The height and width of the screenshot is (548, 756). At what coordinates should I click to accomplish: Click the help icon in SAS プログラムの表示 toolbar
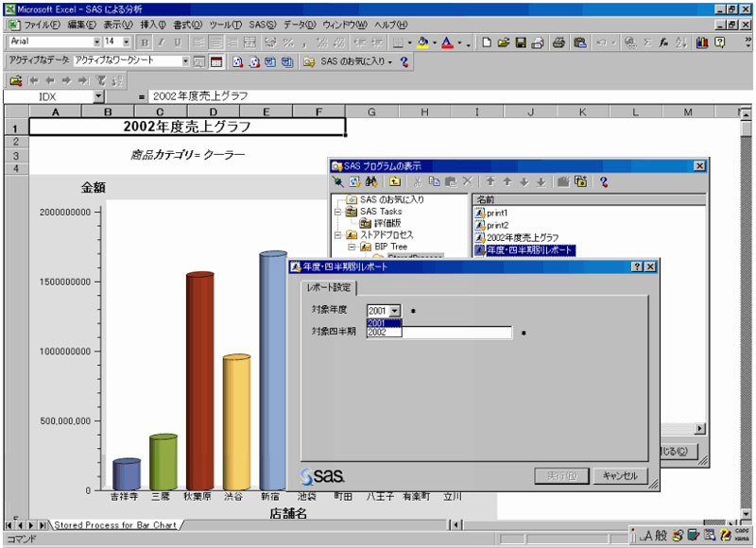pyautogui.click(x=604, y=181)
